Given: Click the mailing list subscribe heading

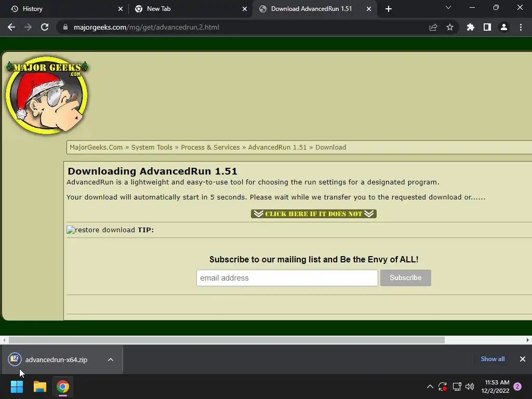Looking at the screenshot, I should tap(313, 260).
